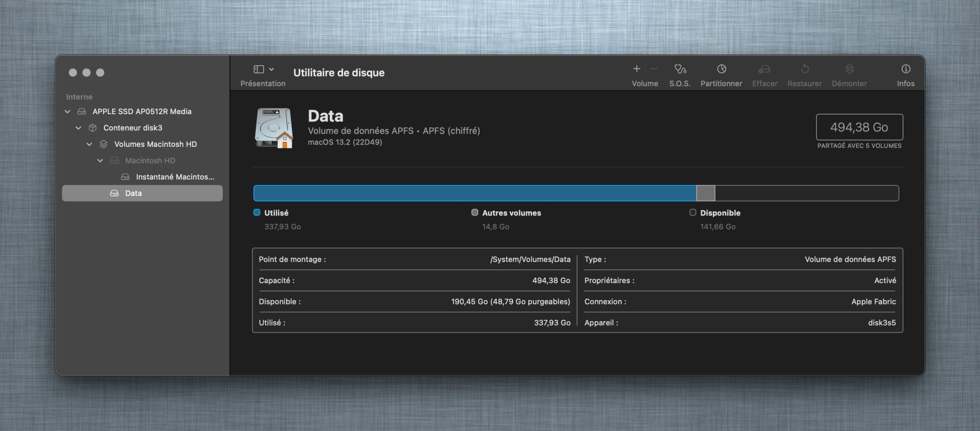Click the disk3s5 device value
980x431 pixels.
(882, 323)
